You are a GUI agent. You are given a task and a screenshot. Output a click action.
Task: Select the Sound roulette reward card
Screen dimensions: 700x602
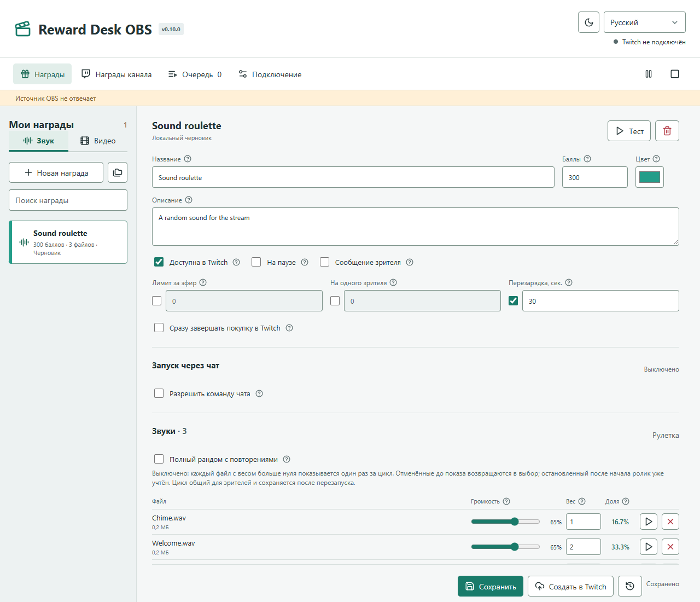pyautogui.click(x=68, y=242)
